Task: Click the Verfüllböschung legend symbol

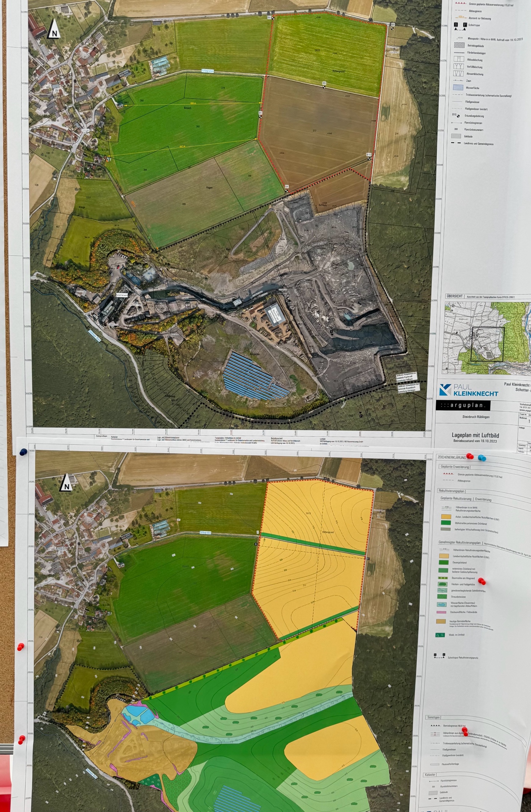Action: (459, 66)
